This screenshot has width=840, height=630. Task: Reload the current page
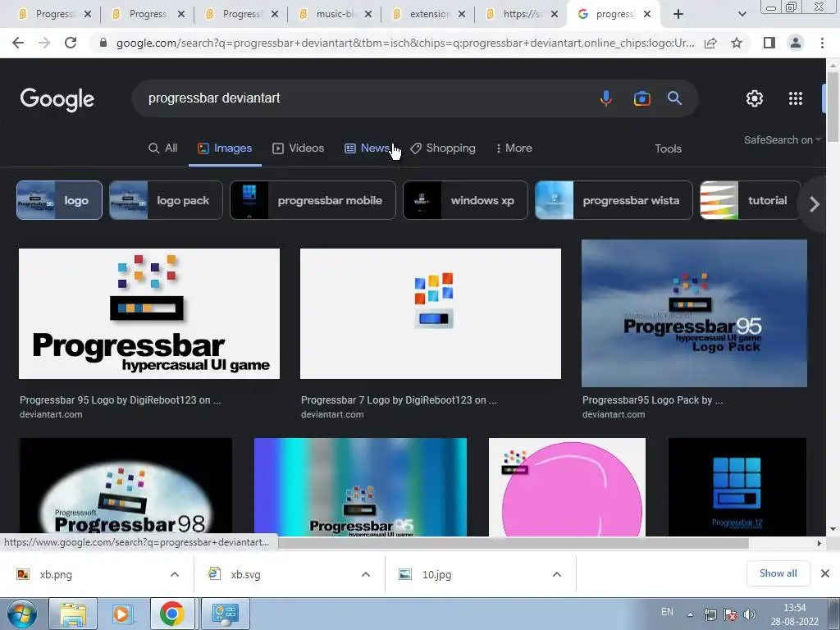click(x=71, y=43)
